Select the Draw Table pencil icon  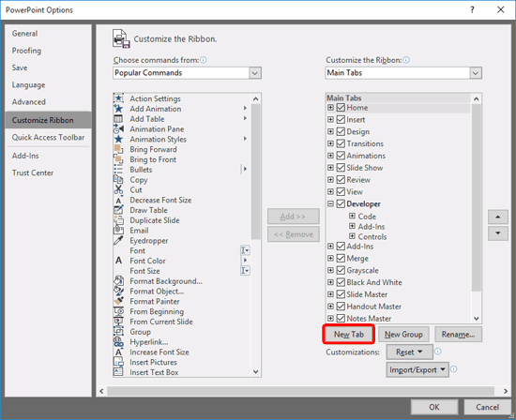tap(118, 210)
